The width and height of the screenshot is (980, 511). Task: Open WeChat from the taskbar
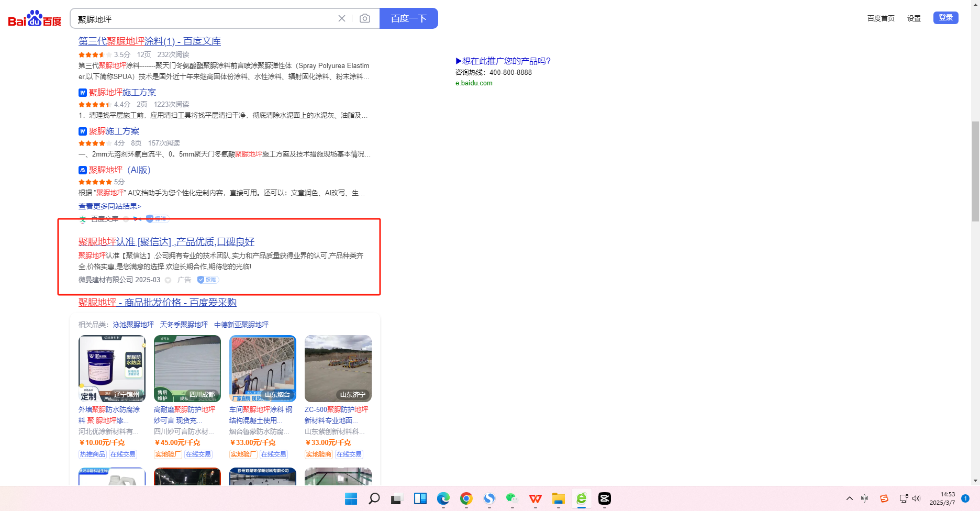[513, 498]
